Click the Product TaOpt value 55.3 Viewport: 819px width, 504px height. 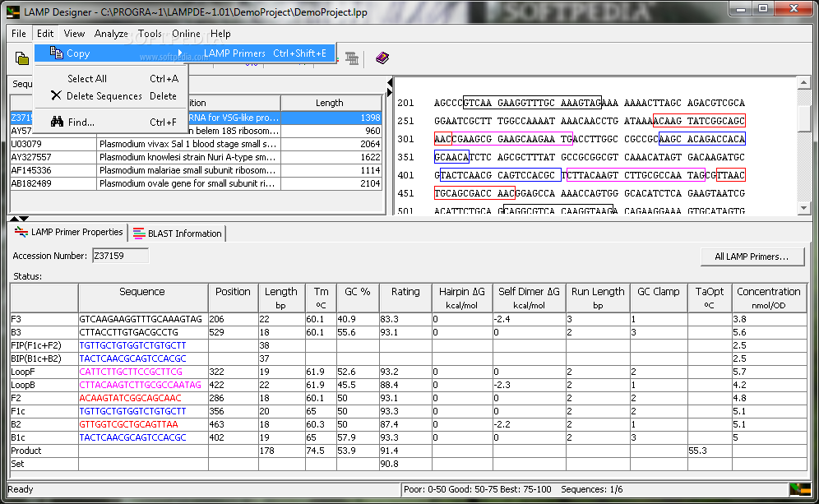coord(698,451)
